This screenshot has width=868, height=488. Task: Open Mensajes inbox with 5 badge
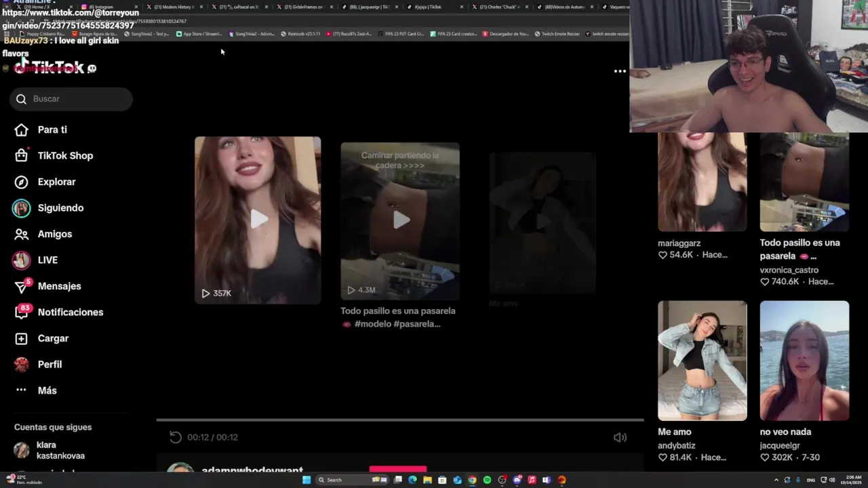point(48,286)
